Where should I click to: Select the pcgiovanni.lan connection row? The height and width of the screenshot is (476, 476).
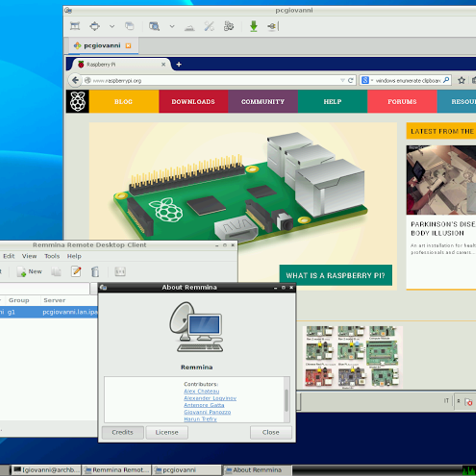pyautogui.click(x=49, y=312)
